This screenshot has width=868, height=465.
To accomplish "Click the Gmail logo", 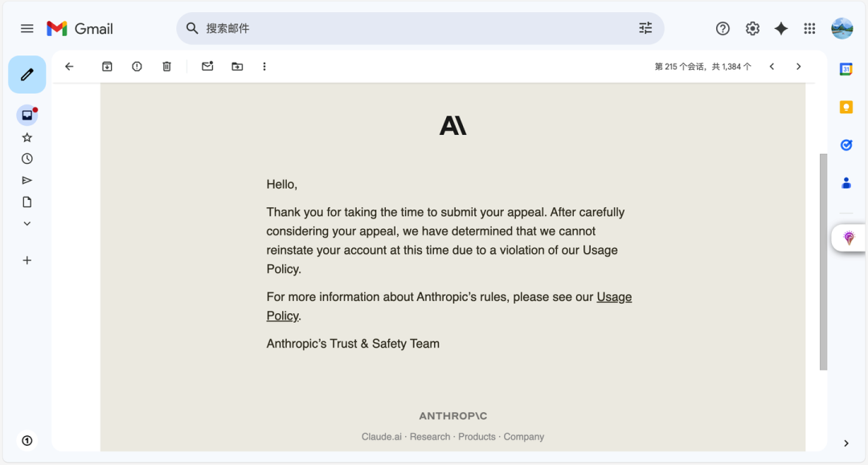I will point(80,29).
